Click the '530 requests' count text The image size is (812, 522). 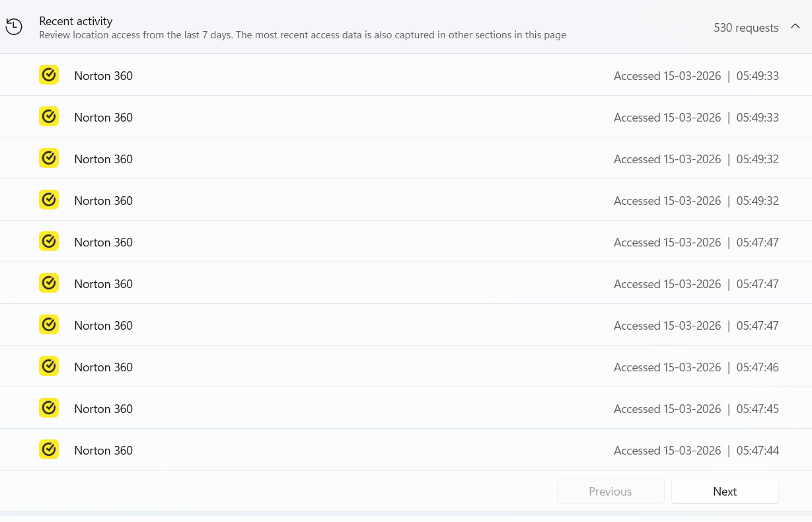click(746, 28)
